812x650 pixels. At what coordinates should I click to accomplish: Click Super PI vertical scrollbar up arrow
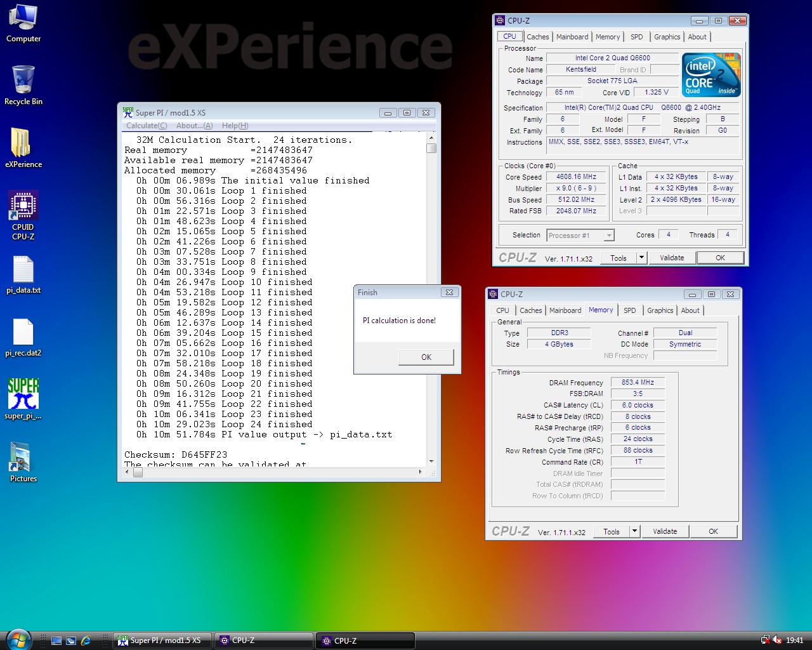coord(431,138)
